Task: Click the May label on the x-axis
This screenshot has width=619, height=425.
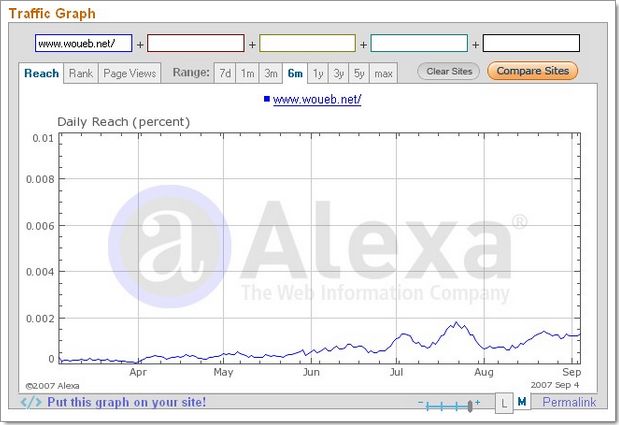Action: pyautogui.click(x=223, y=372)
